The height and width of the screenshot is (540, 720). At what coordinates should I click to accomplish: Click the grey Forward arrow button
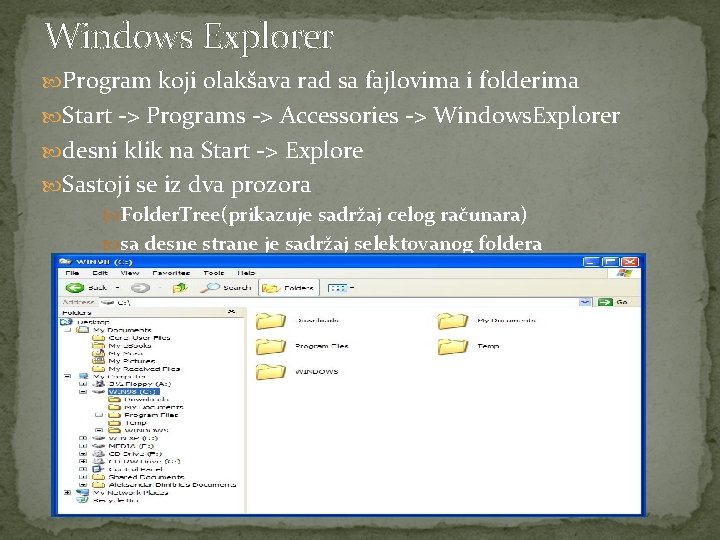point(140,288)
